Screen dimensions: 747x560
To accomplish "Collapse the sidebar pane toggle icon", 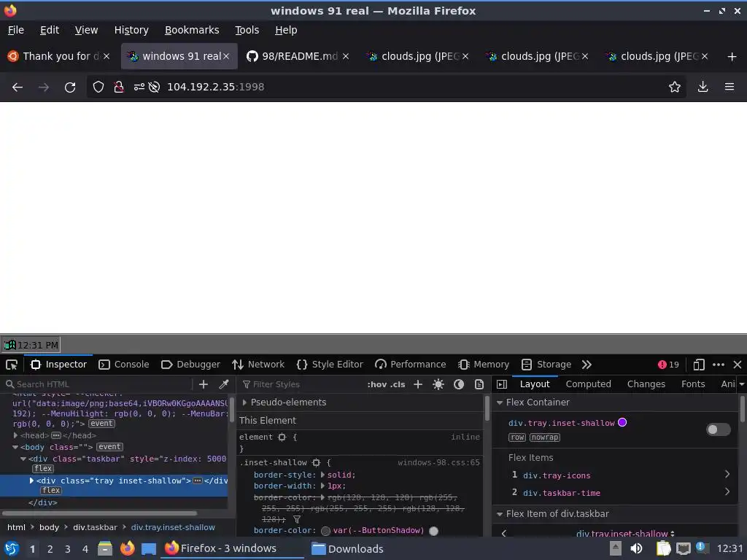I will (502, 384).
